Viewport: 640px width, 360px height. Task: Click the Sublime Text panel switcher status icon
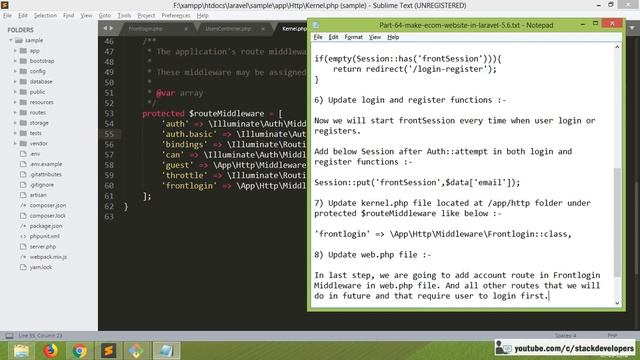coord(9,336)
